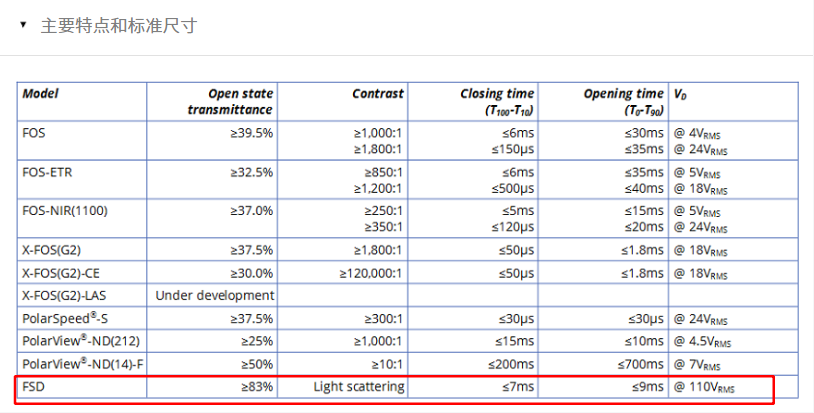Viewport: 814px width, 413px height.
Task: Collapse the 主要特点和标准尺寸 section triangle
Action: [23, 24]
